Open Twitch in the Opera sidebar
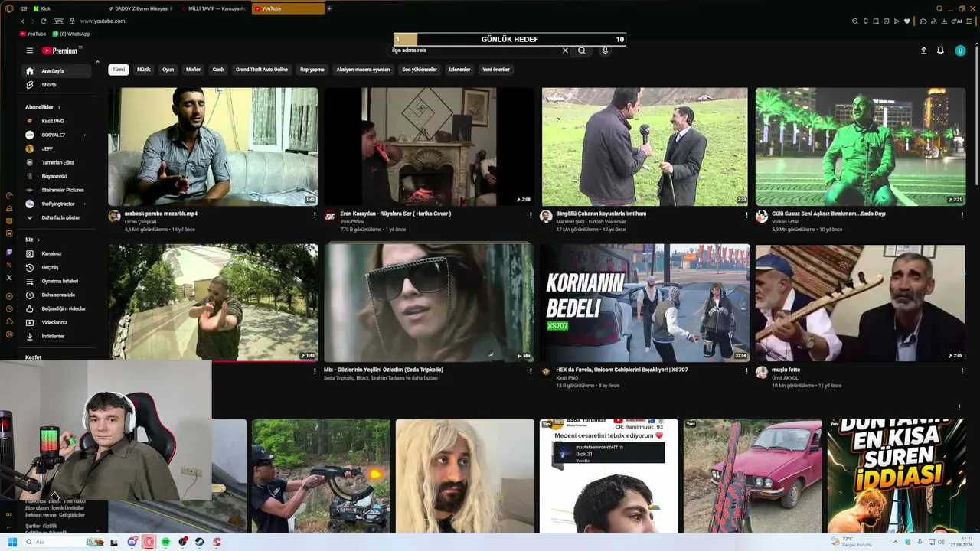 click(x=9, y=251)
